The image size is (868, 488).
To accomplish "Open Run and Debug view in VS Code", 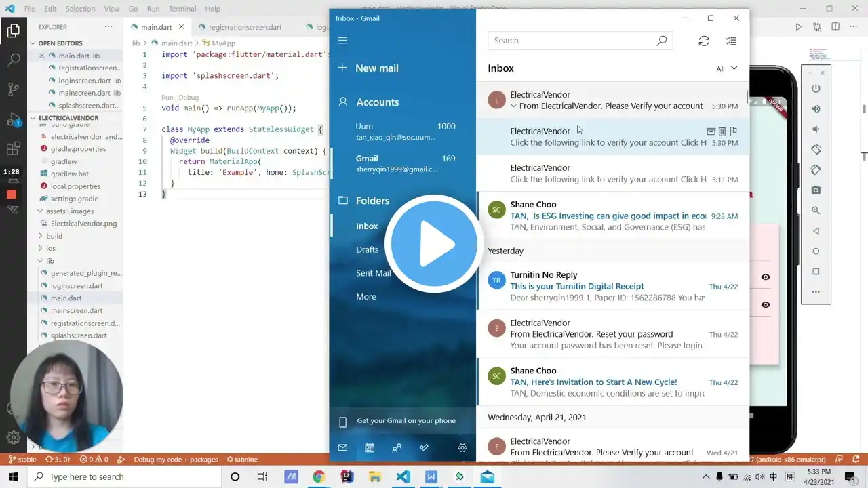I will (13, 119).
